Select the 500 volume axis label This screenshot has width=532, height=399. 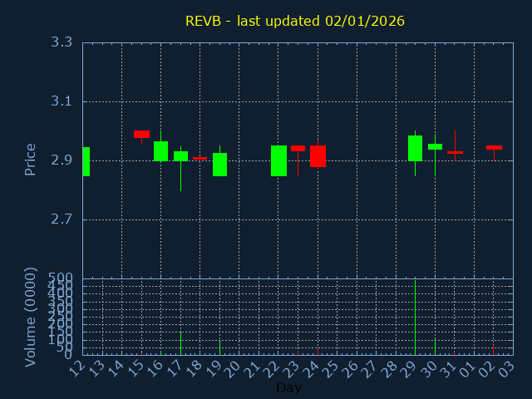point(62,278)
